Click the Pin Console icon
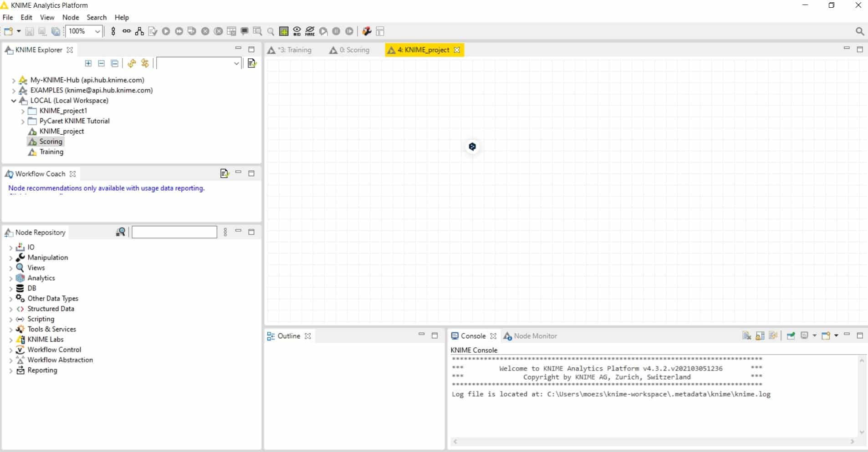Image resolution: width=868 pixels, height=452 pixels. [791, 335]
